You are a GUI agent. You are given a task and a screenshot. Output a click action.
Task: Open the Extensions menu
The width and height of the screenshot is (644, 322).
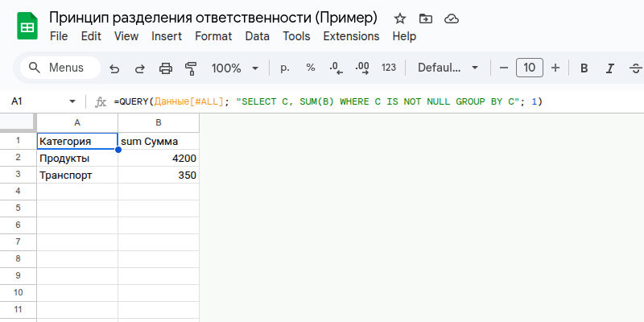[351, 36]
